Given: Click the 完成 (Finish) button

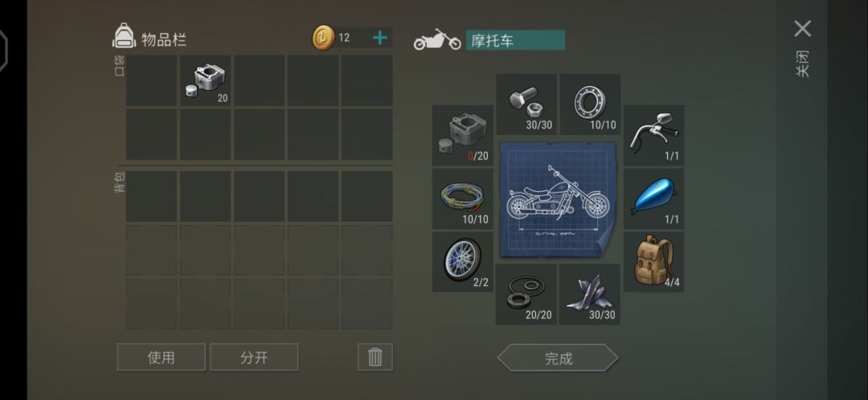Looking at the screenshot, I should pyautogui.click(x=558, y=358).
